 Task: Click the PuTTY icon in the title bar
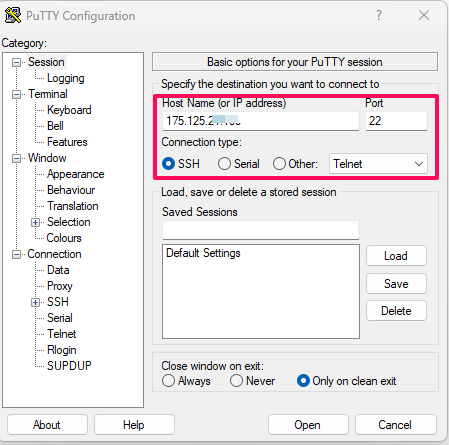click(13, 15)
